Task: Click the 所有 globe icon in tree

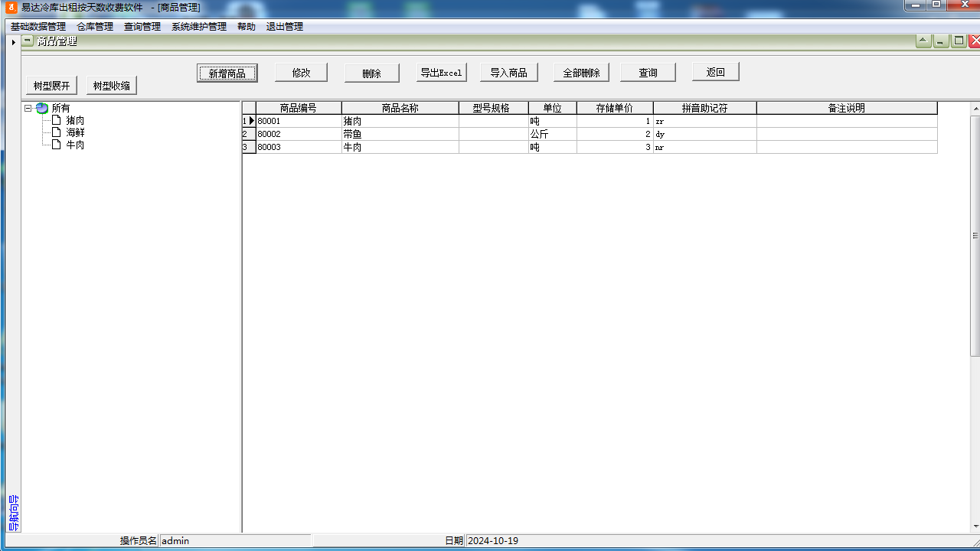Action: tap(42, 109)
